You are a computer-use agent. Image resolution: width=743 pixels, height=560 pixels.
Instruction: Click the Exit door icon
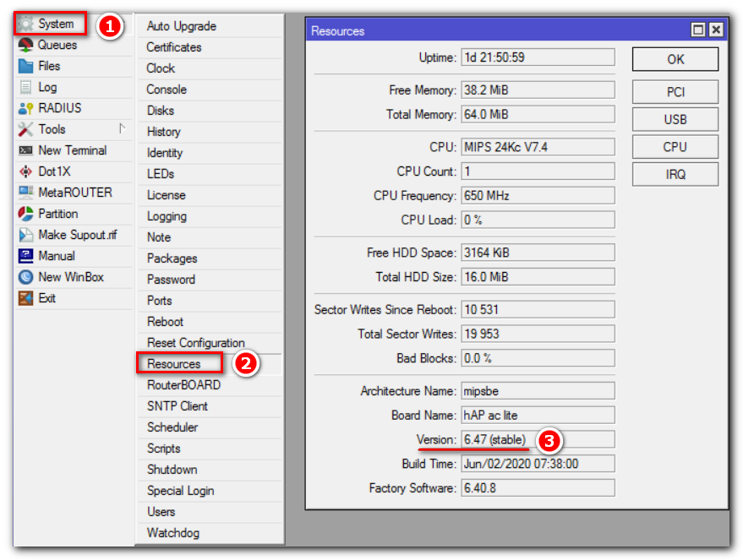click(x=25, y=298)
